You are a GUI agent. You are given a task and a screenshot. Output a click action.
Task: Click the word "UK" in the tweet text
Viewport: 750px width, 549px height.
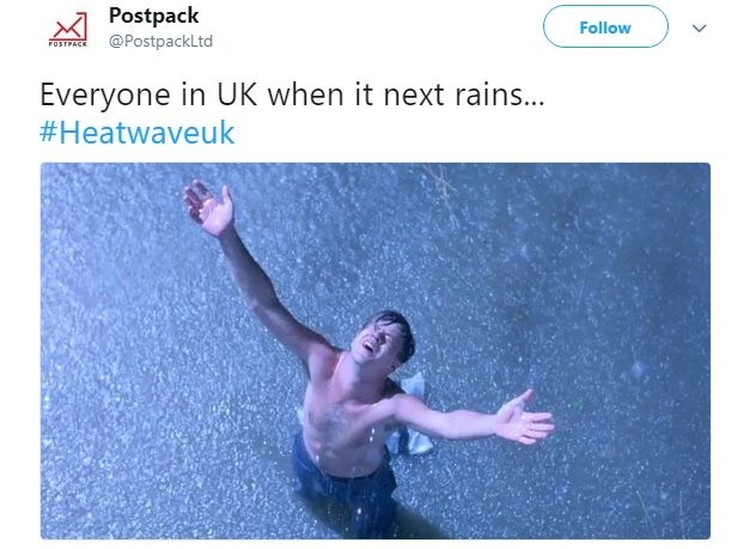pyautogui.click(x=237, y=94)
